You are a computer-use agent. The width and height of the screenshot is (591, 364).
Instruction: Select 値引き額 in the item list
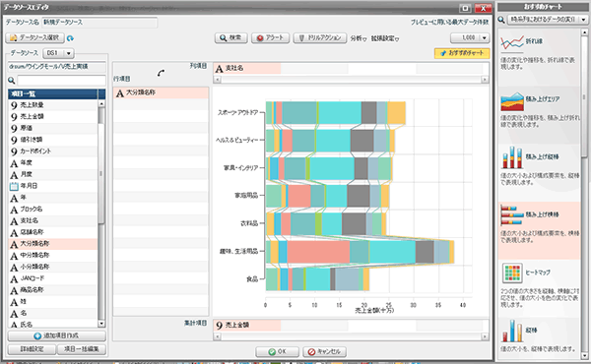pyautogui.click(x=53, y=140)
